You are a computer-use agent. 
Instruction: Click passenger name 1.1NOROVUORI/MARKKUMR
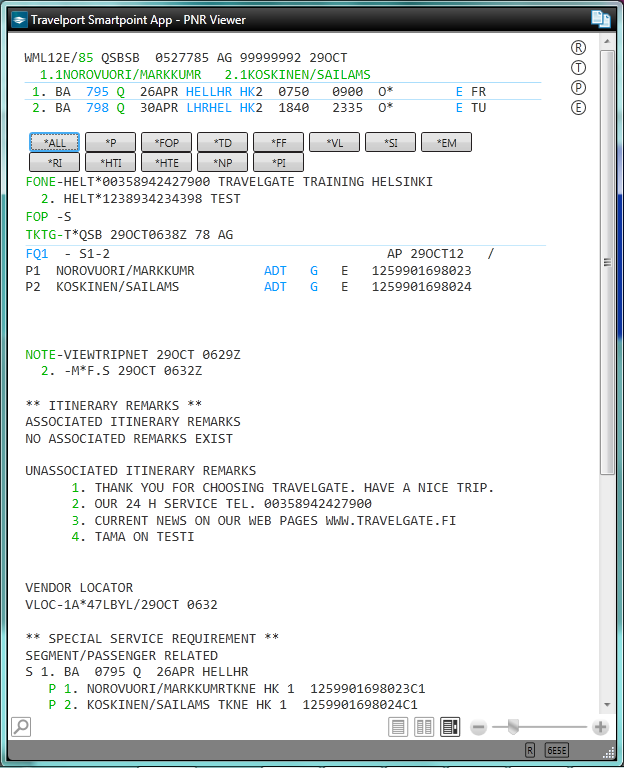point(120,74)
